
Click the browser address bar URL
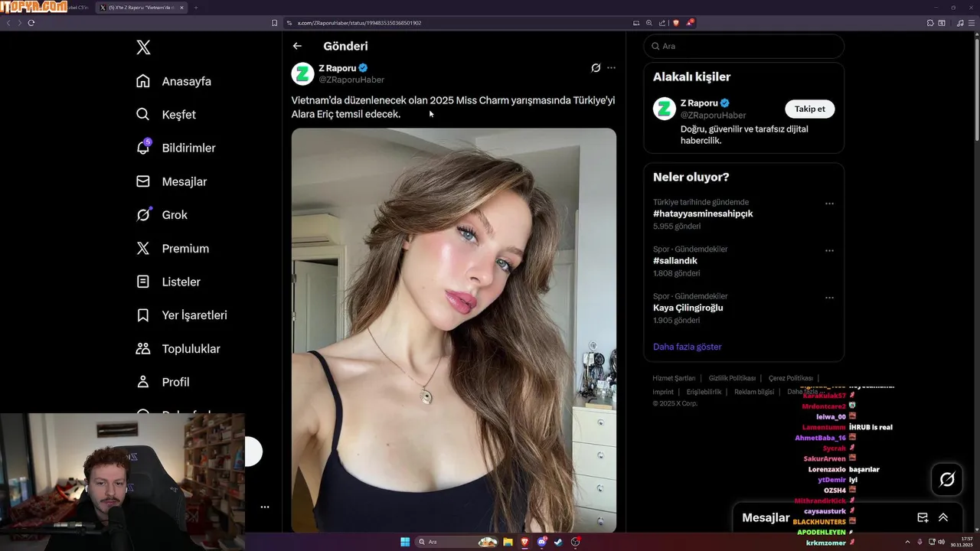point(359,23)
